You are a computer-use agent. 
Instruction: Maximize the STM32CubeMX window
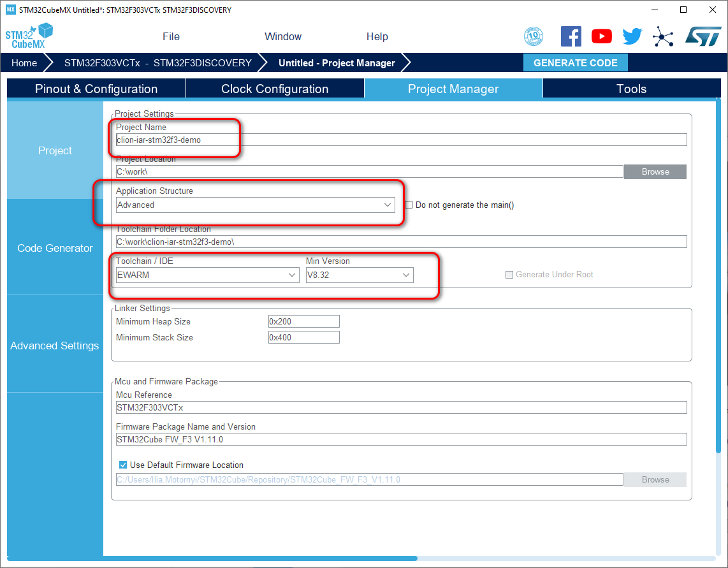click(x=683, y=10)
